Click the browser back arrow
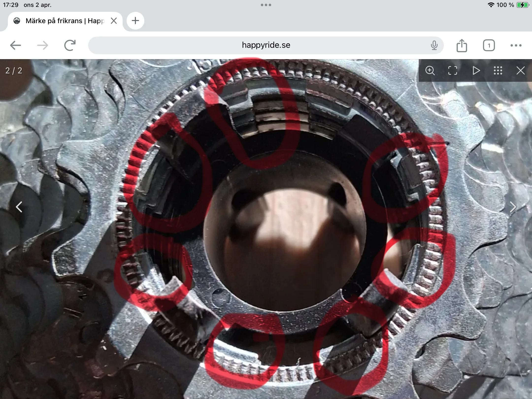532x399 pixels. pyautogui.click(x=16, y=45)
